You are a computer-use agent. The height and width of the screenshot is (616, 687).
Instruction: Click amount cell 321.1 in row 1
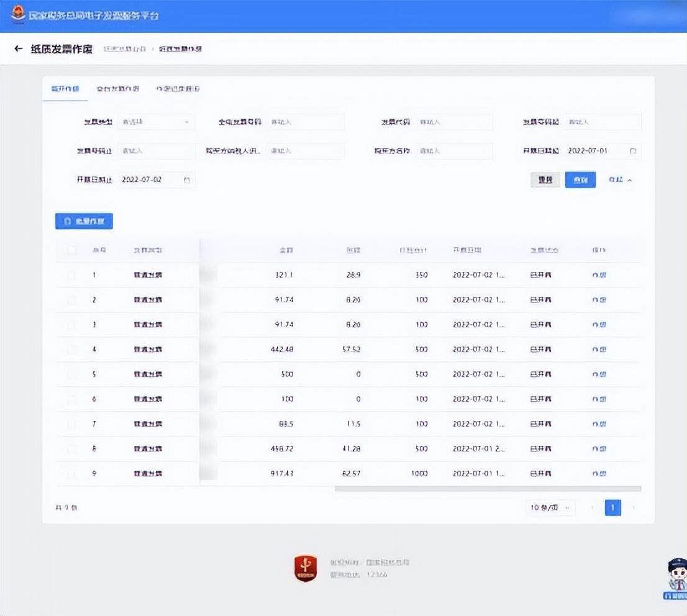(284, 275)
